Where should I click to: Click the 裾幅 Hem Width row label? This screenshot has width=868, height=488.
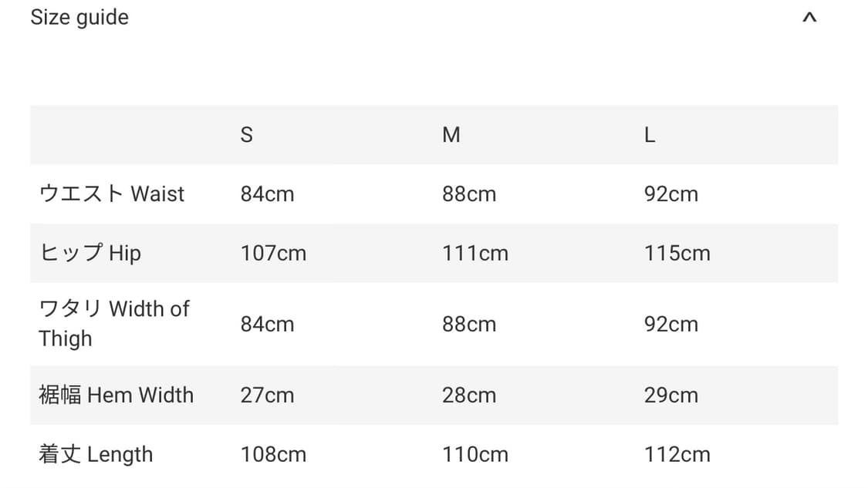tap(116, 395)
